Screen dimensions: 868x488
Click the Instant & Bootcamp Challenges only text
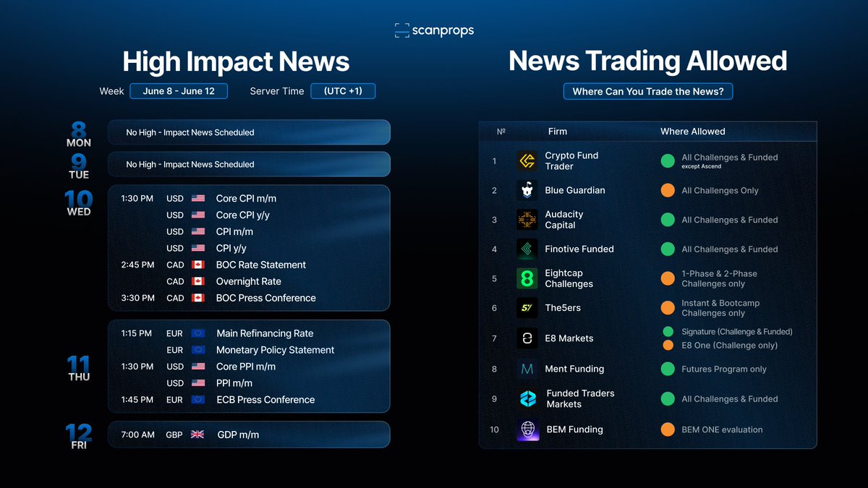pos(720,308)
